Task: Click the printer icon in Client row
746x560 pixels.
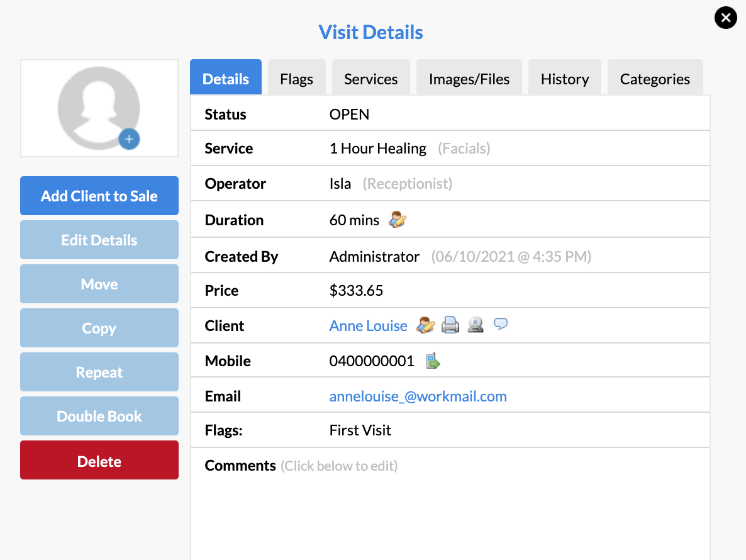Action: 450,325
